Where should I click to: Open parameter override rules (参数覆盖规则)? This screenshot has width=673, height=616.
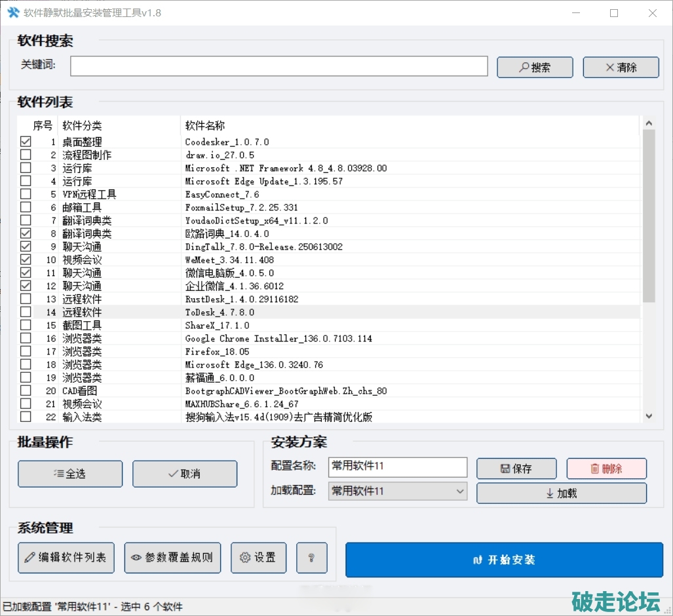[172, 558]
